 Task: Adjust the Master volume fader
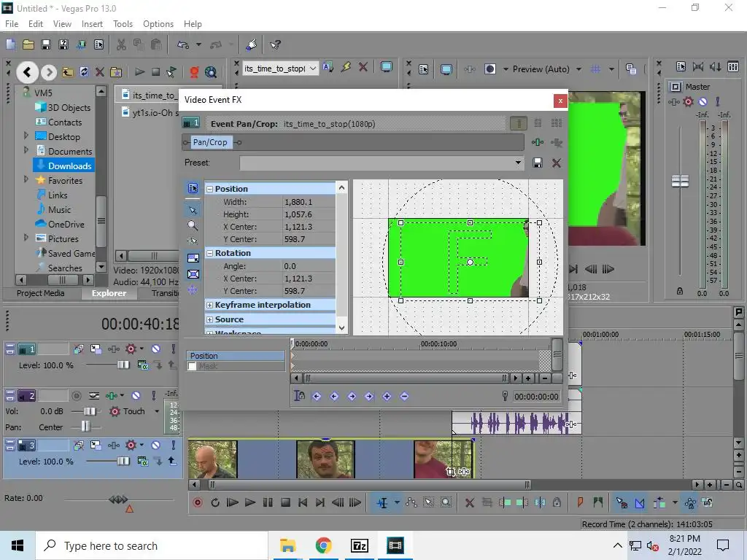coord(680,181)
